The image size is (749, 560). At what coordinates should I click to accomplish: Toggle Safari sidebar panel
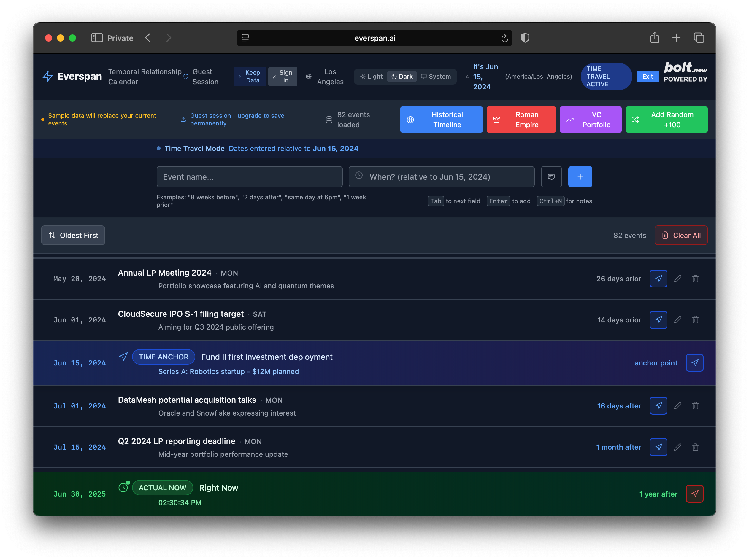click(97, 38)
